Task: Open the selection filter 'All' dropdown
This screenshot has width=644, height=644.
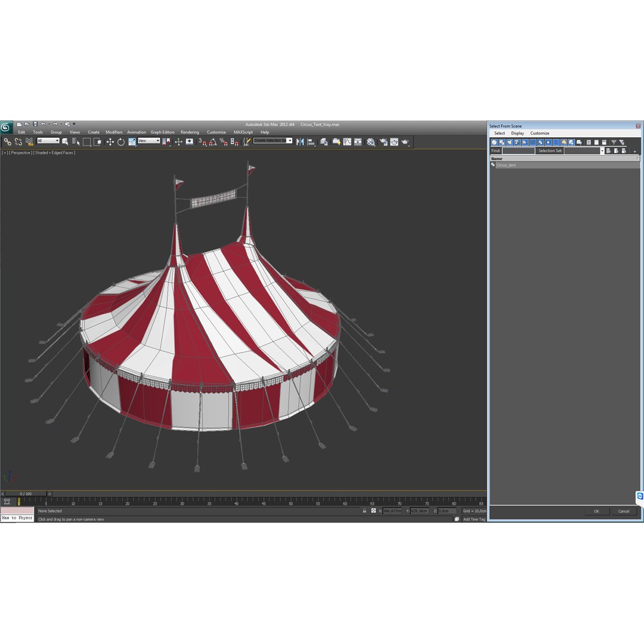Action: coord(48,141)
